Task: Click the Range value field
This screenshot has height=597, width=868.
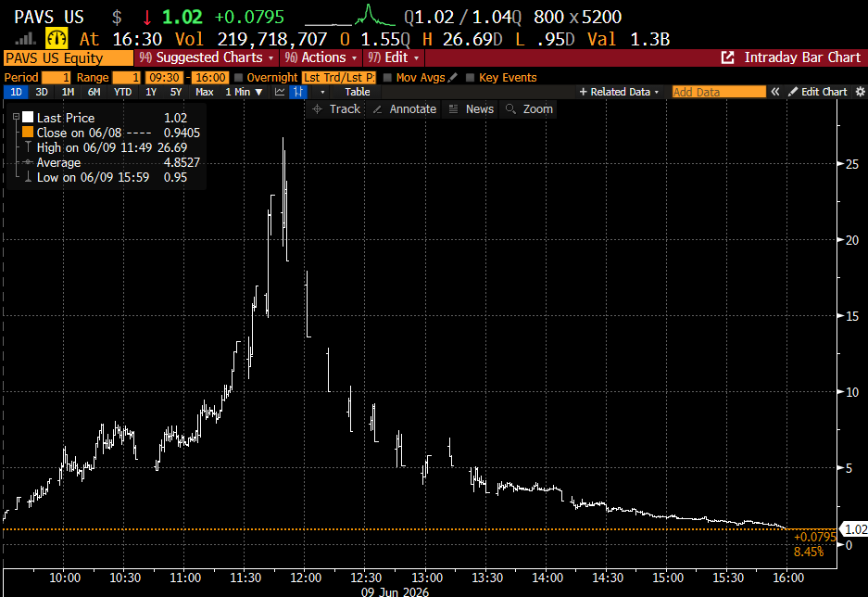Action: click(x=127, y=78)
